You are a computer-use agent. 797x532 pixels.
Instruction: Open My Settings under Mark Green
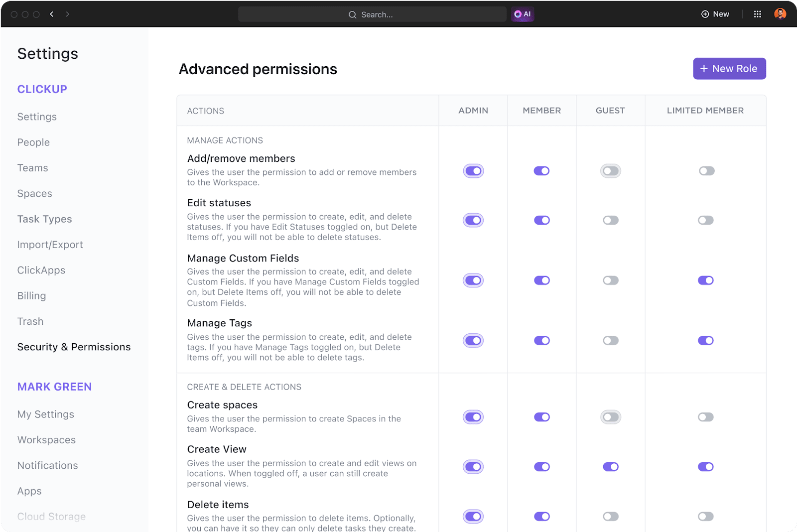pyautogui.click(x=45, y=414)
